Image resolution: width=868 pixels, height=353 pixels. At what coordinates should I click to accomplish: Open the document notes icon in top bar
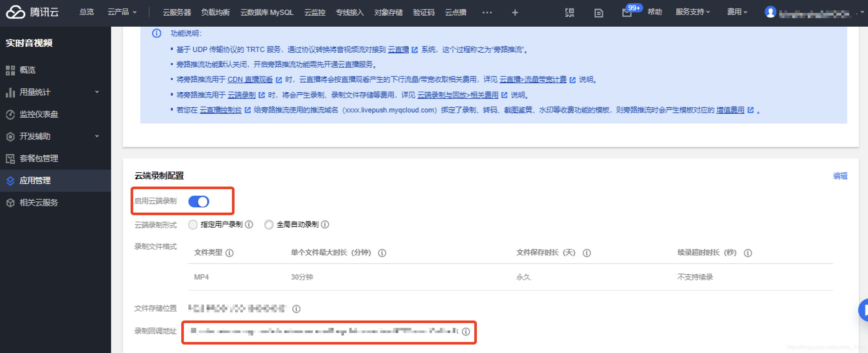click(598, 13)
